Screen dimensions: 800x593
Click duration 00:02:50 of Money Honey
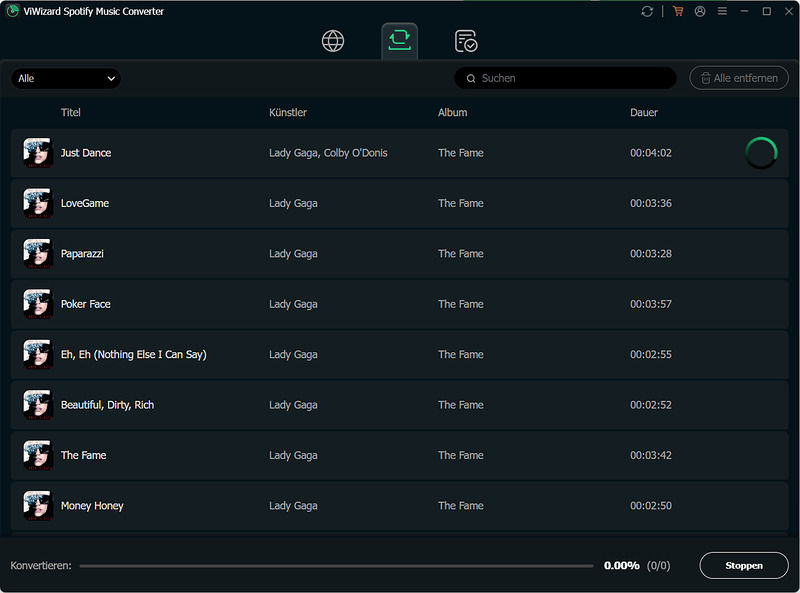click(x=651, y=506)
